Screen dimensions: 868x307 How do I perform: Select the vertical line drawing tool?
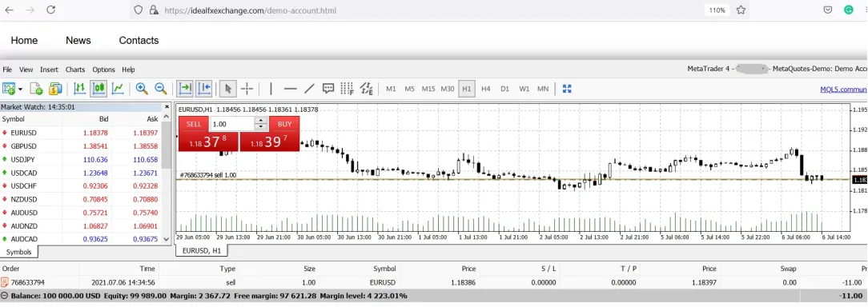271,89
